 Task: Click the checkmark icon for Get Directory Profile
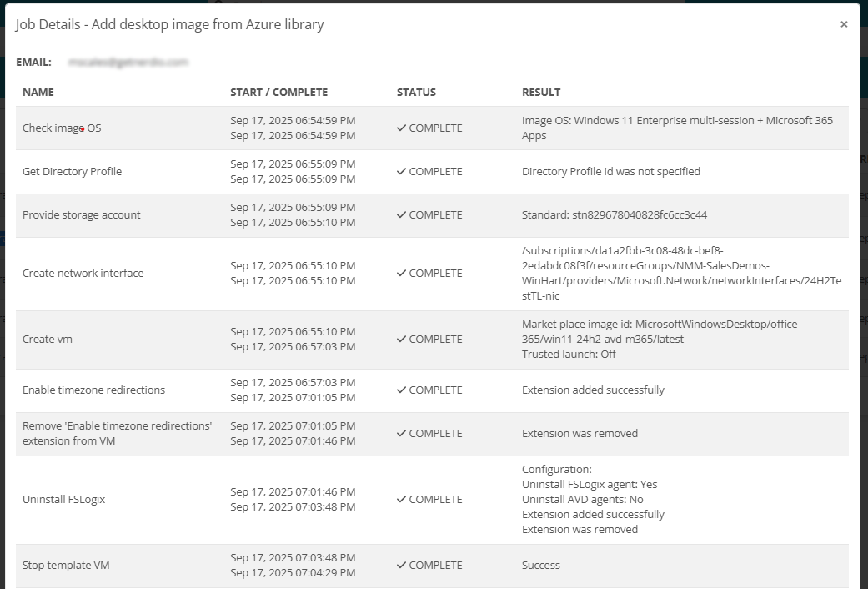tap(401, 172)
